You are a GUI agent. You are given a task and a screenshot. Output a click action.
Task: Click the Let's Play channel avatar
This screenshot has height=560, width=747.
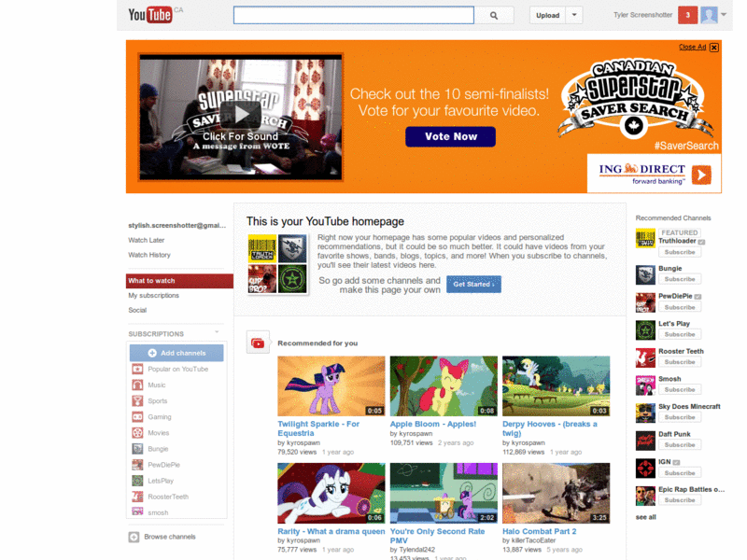[645, 330]
